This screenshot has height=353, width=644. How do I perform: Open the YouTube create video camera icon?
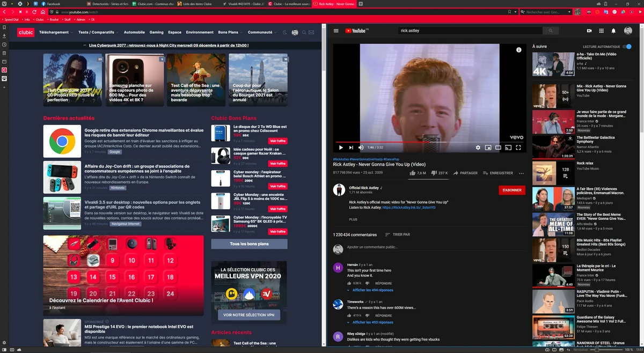coord(589,31)
